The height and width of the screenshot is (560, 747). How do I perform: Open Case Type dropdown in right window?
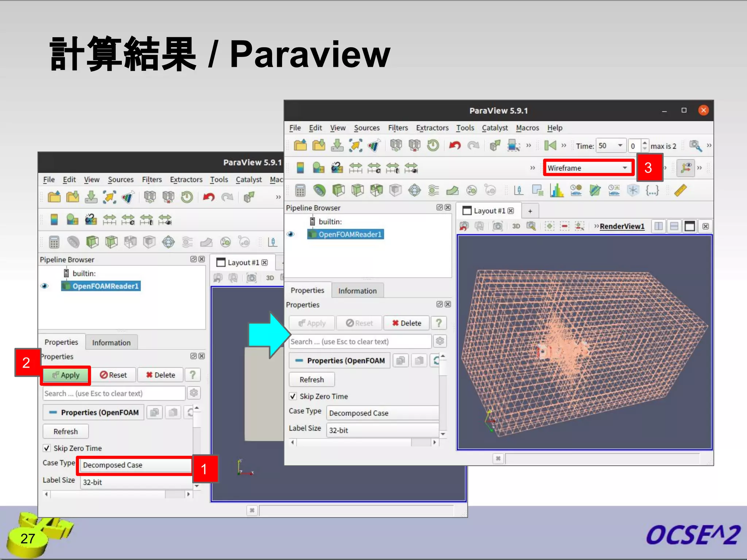[382, 413]
